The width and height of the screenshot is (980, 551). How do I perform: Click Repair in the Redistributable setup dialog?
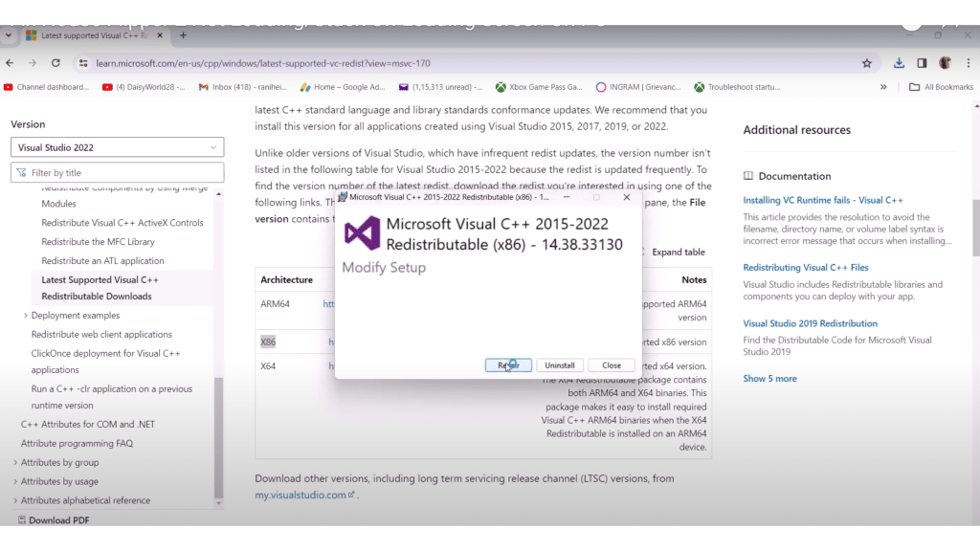pyautogui.click(x=508, y=365)
